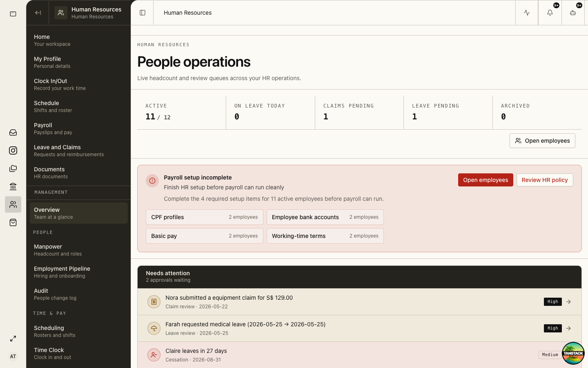588x368 pixels.
Task: Select the people icon in the left rail
Action: point(13,204)
